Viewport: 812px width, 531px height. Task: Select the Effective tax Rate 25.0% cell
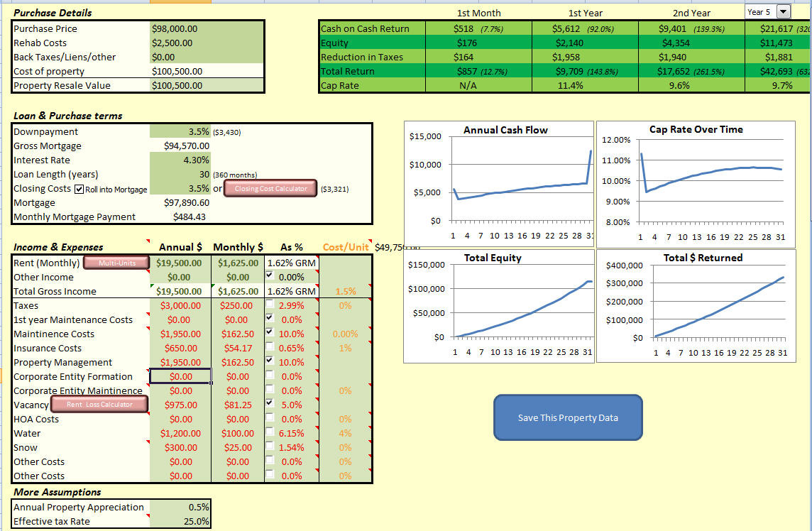click(180, 521)
